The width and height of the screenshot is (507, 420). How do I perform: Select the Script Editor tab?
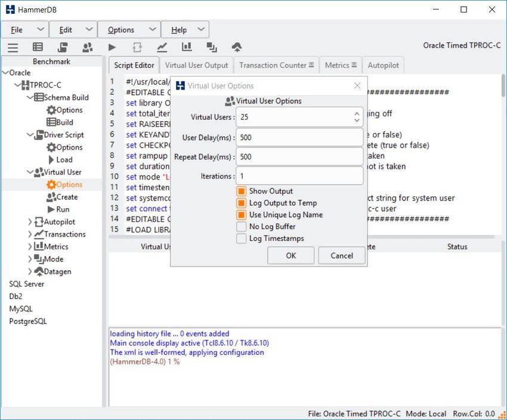(134, 65)
